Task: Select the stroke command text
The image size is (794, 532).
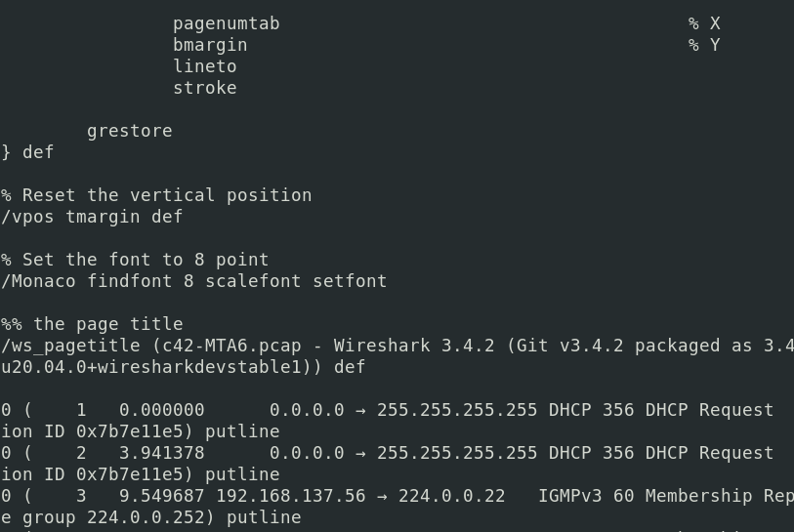Action: point(204,88)
